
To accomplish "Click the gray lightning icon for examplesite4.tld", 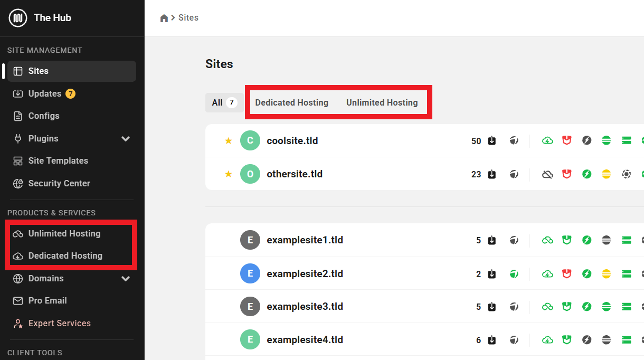I will coord(586,340).
